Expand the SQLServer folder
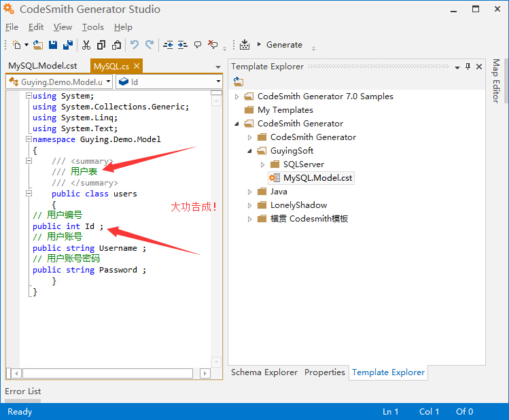This screenshot has height=420, width=509. click(262, 165)
